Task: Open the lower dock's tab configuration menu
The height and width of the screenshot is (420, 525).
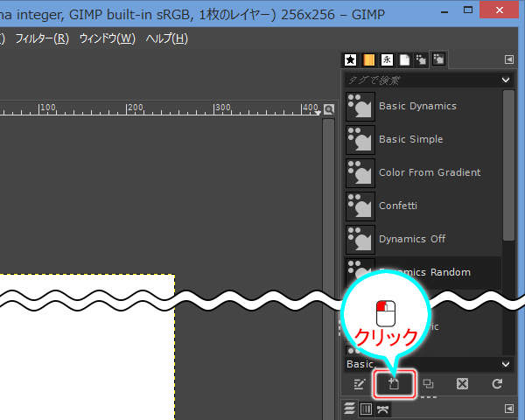Action: click(509, 409)
